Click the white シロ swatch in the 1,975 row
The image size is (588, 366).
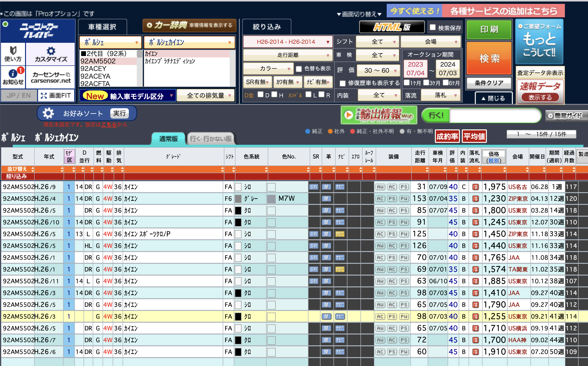238,187
